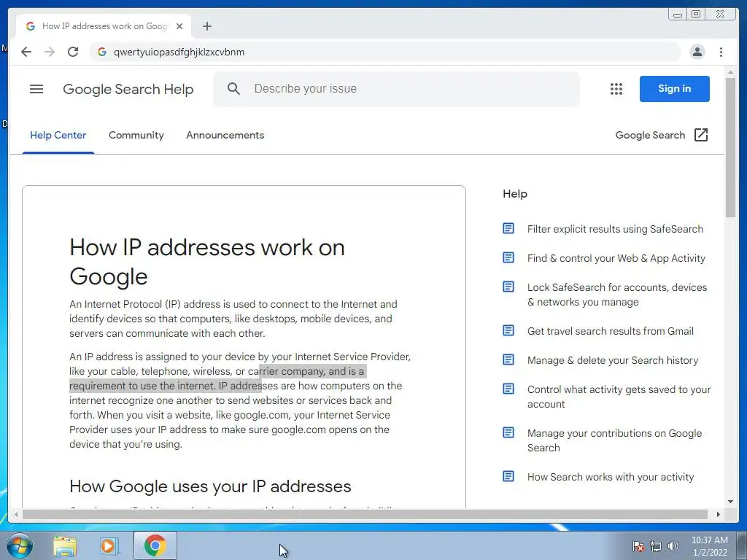Open 'Find & control your Web & App Activity'
This screenshot has height=560, width=747.
pos(616,258)
